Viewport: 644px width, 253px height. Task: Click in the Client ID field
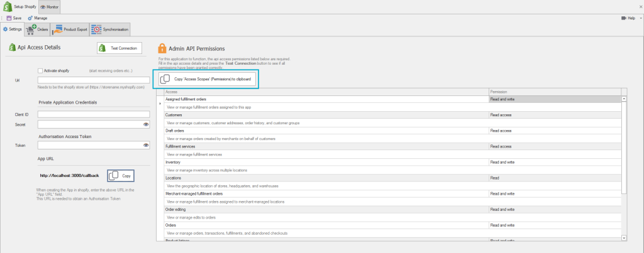94,114
